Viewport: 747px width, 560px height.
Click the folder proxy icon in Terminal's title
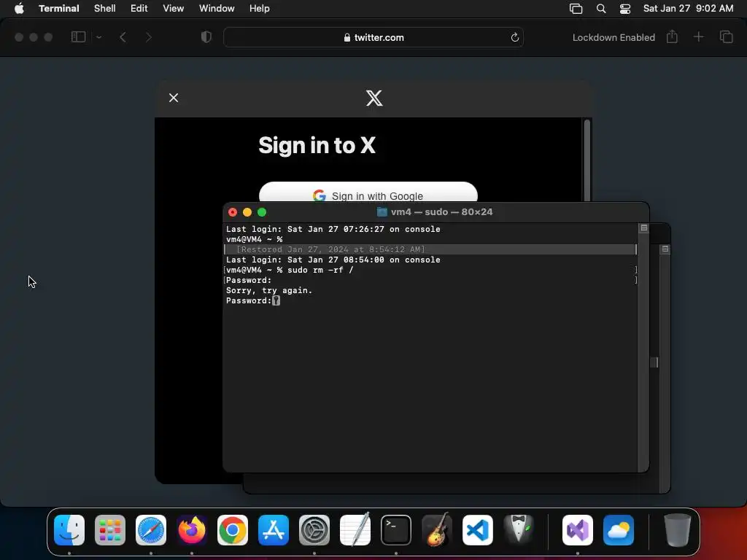(x=382, y=212)
